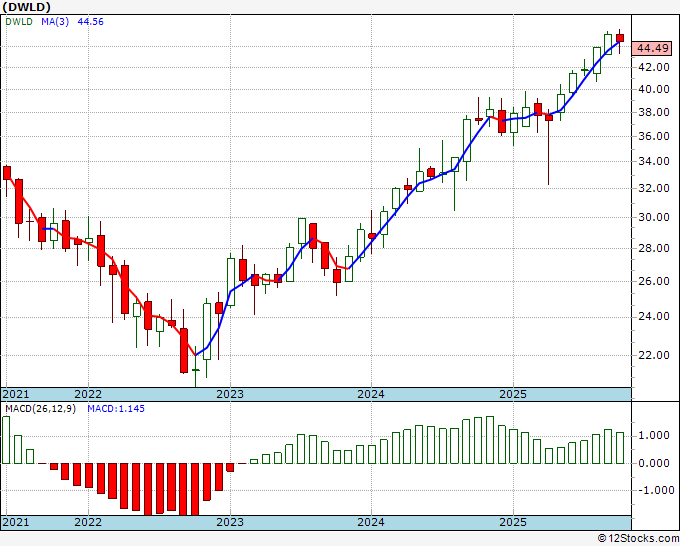680x546 pixels.
Task: Click the 40.00 price axis label
Action: [x=654, y=89]
